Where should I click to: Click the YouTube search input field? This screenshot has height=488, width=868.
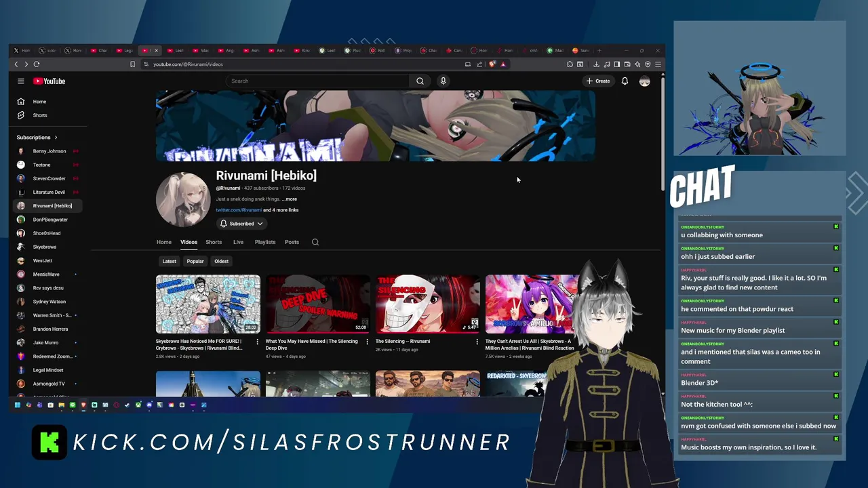(319, 81)
